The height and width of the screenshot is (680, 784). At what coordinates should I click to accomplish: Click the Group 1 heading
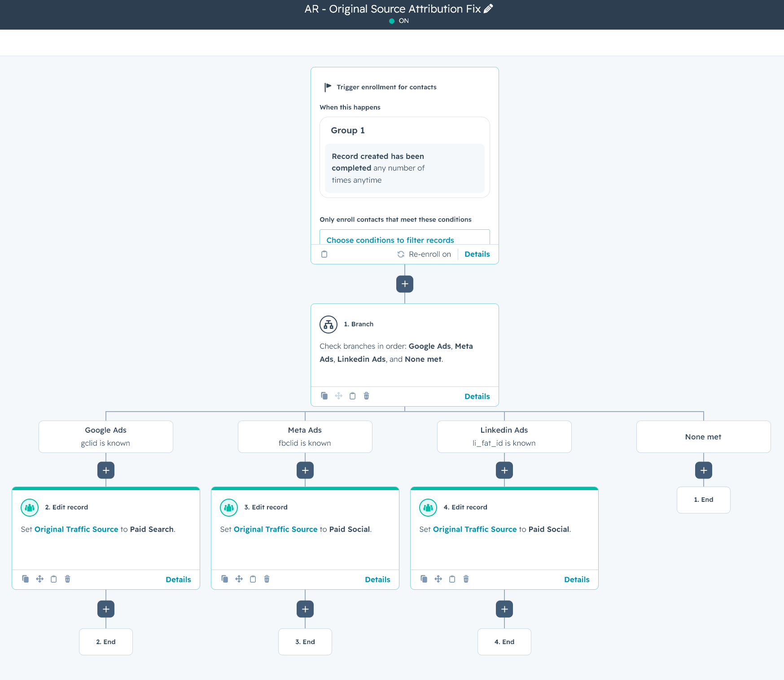coord(348,130)
